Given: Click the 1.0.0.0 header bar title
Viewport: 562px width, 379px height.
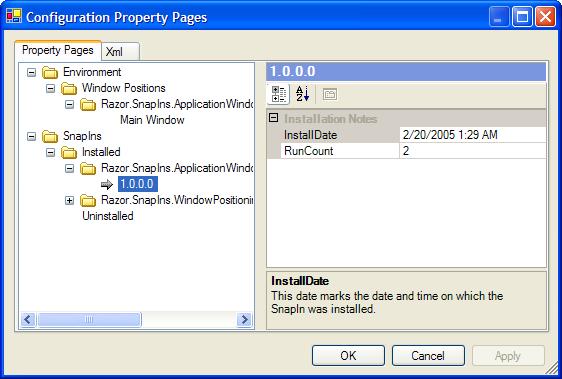Looking at the screenshot, I should tap(293, 71).
